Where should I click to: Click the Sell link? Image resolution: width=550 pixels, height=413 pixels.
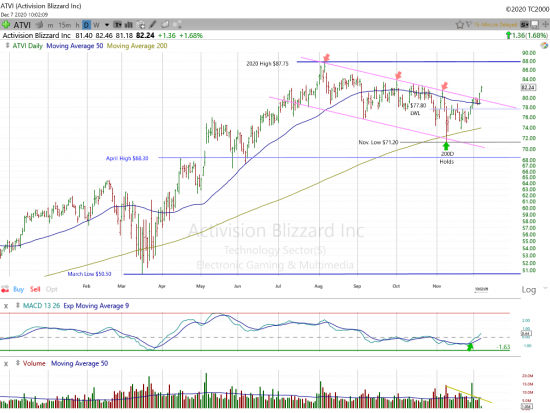click(x=35, y=289)
